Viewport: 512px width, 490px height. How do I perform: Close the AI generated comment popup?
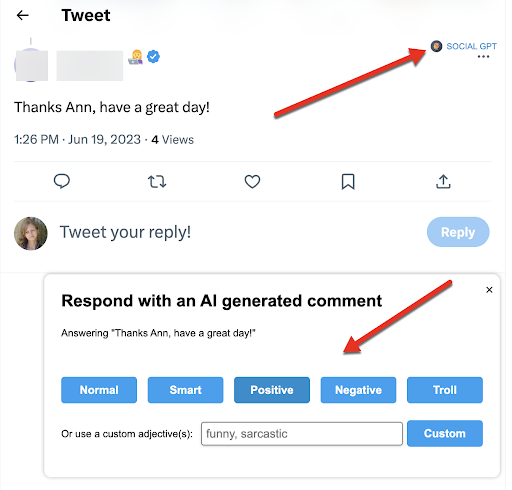click(x=489, y=290)
